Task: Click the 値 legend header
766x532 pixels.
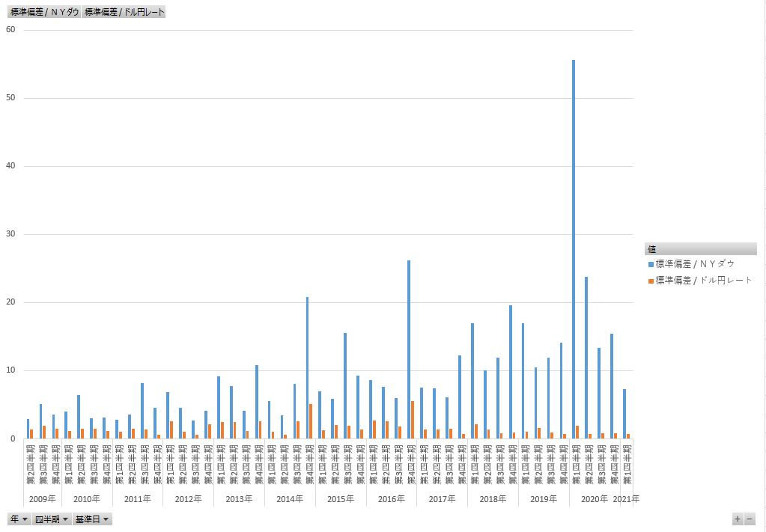Action: tap(700, 249)
